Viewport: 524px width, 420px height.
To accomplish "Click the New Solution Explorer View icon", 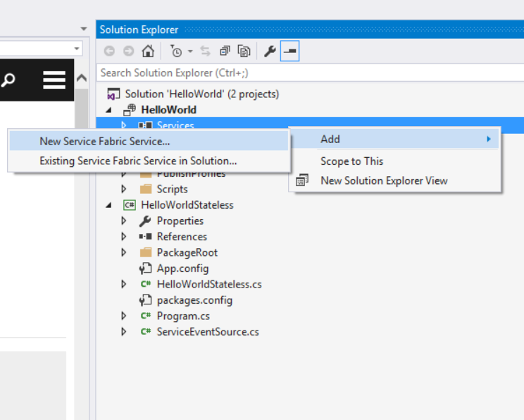I will [302, 180].
